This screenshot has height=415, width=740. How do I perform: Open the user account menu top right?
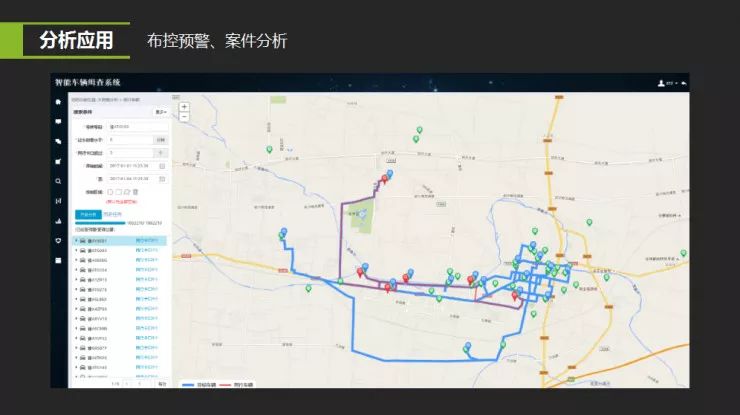[667, 83]
